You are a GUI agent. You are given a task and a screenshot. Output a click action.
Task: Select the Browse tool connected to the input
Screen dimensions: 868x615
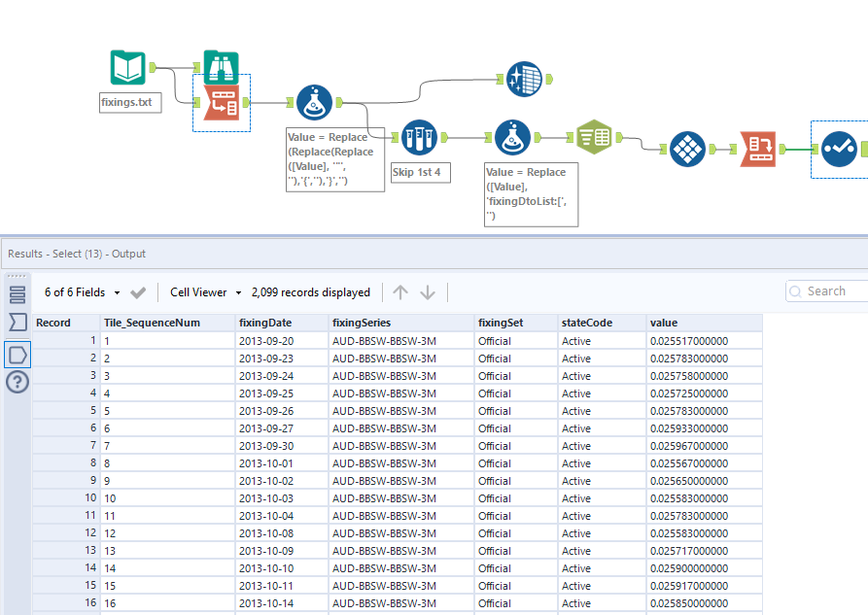pyautogui.click(x=222, y=68)
